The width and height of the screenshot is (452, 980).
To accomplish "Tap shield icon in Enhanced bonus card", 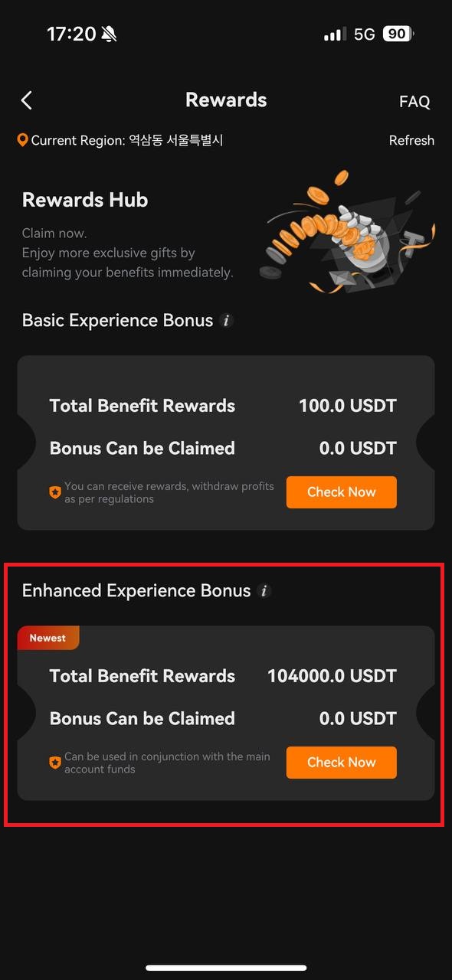I will [55, 763].
